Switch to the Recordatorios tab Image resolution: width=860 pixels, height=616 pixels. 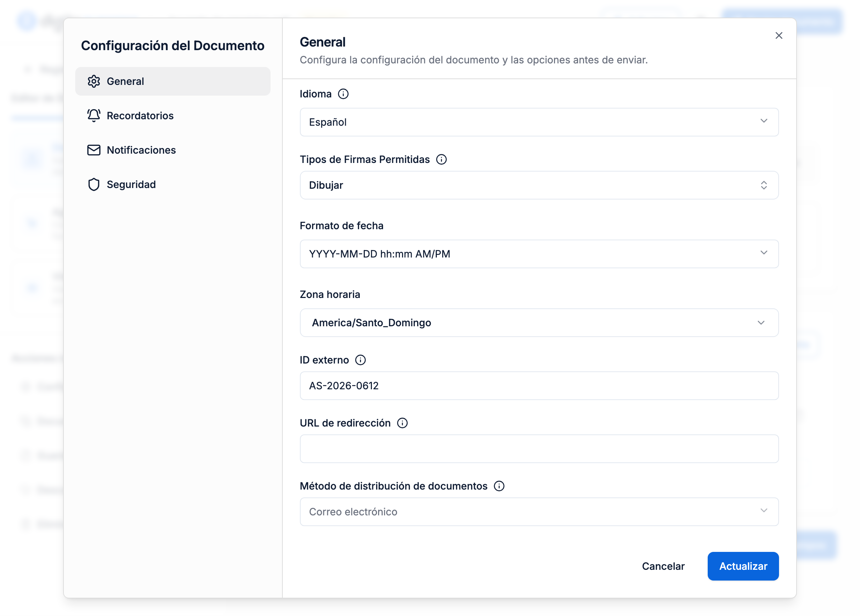[x=173, y=116]
